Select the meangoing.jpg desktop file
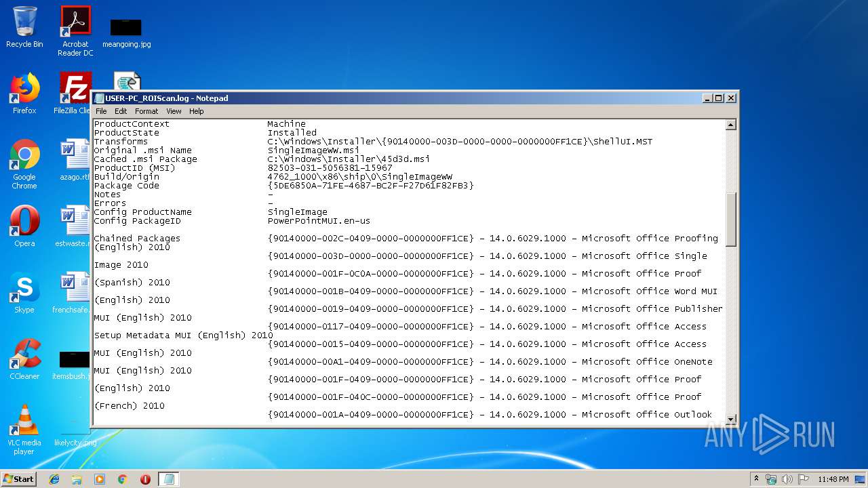Viewport: 868px width, 488px height. tap(126, 33)
